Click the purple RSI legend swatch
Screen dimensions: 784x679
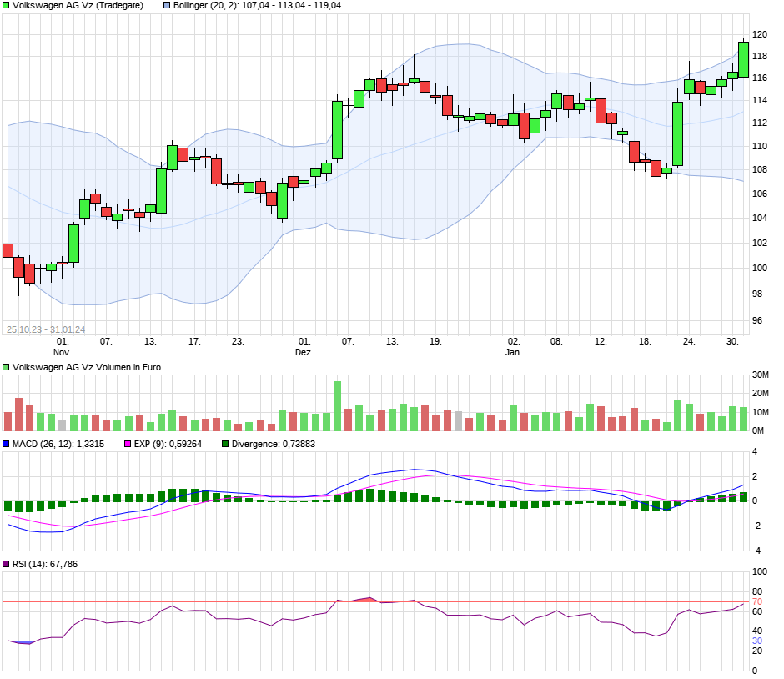(x=6, y=564)
